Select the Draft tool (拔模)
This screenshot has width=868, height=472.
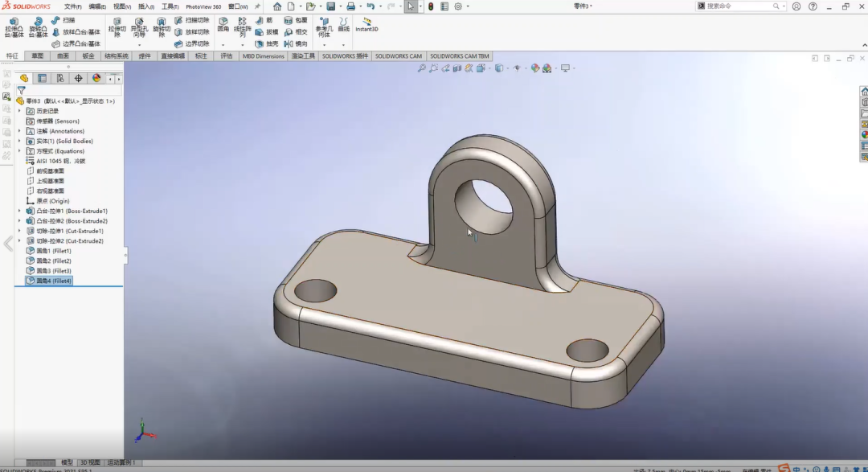(x=266, y=32)
